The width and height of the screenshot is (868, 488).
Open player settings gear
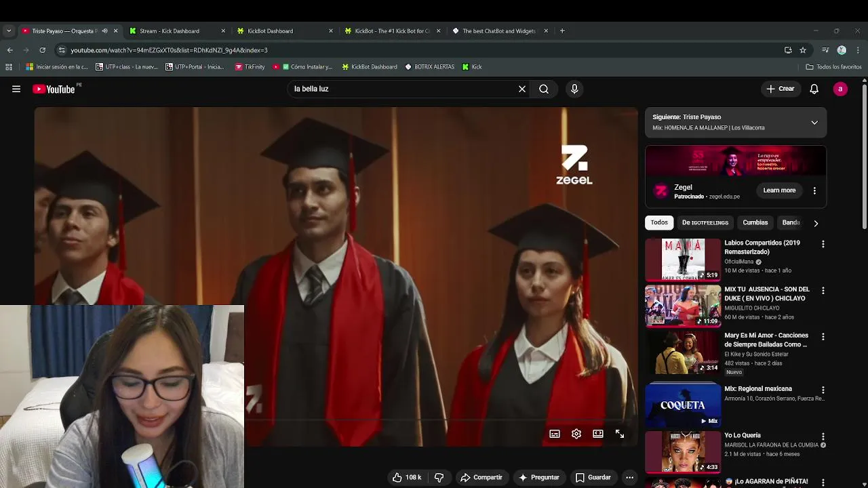(576, 434)
